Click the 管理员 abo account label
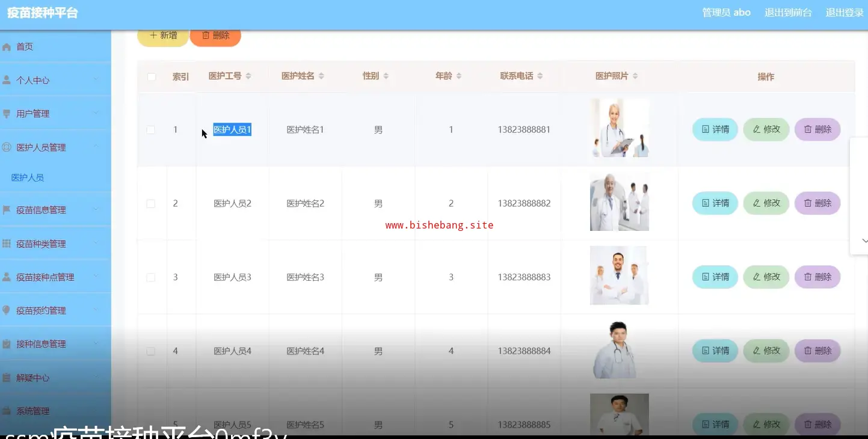The height and width of the screenshot is (439, 868). coord(727,13)
